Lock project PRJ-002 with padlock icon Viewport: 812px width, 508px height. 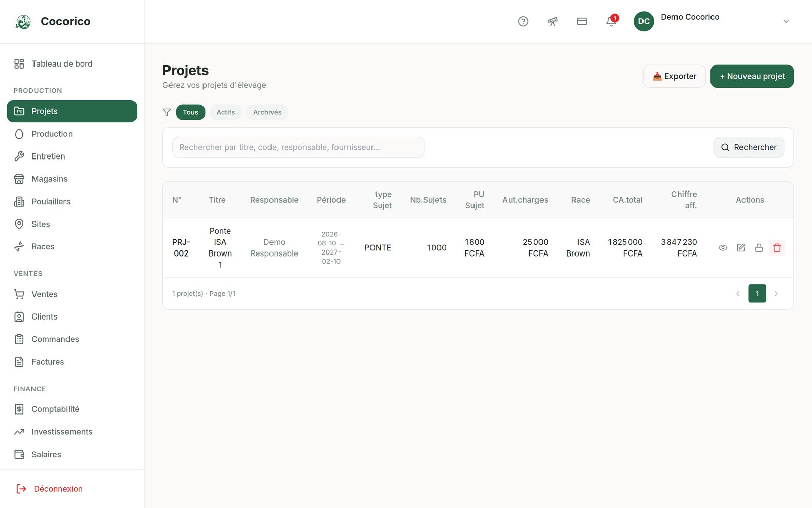click(759, 248)
